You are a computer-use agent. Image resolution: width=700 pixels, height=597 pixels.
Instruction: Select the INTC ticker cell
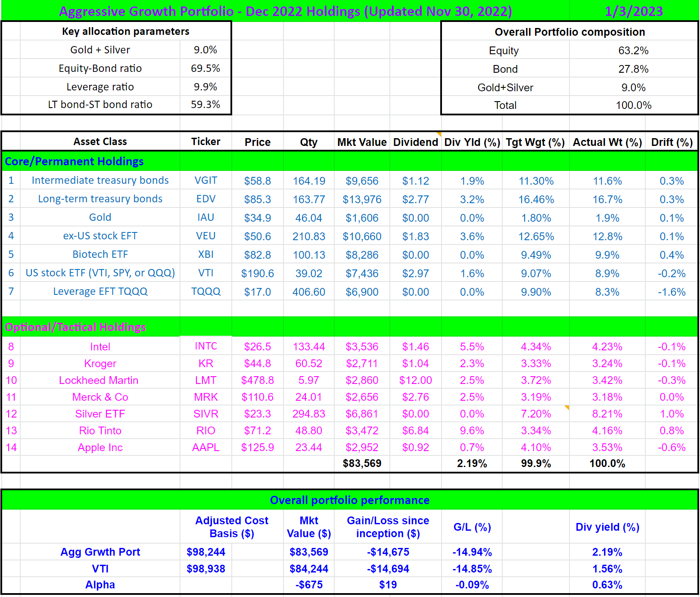[x=205, y=346]
